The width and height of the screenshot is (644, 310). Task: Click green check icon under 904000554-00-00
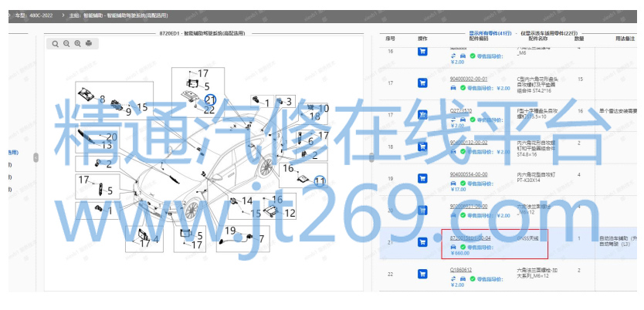point(463,184)
